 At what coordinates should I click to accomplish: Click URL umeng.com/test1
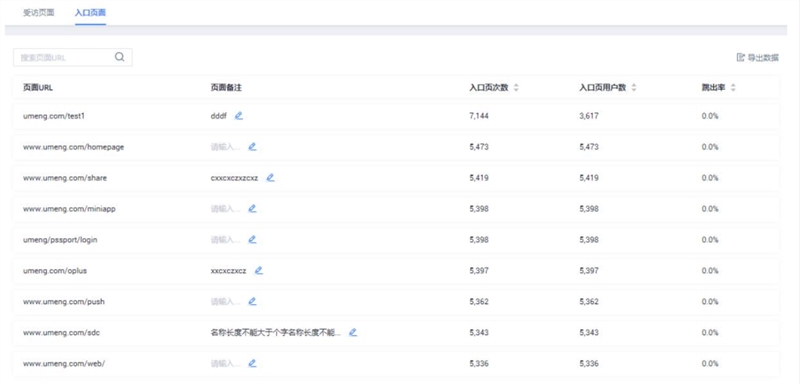click(x=54, y=116)
